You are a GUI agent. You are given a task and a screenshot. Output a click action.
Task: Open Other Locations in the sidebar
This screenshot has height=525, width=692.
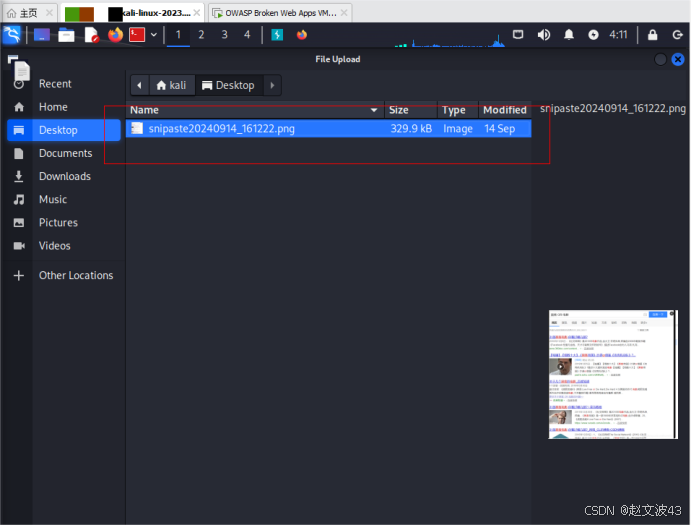click(76, 275)
